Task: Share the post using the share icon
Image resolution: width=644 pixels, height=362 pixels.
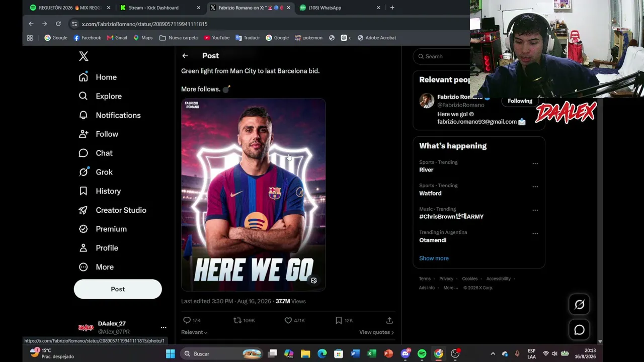Action: pyautogui.click(x=389, y=320)
